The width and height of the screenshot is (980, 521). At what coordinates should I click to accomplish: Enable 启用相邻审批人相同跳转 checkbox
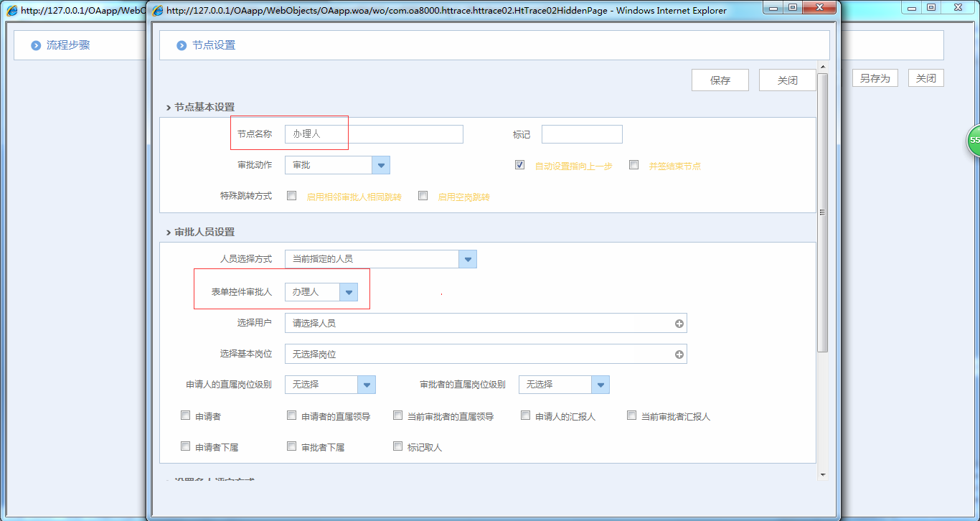[291, 195]
